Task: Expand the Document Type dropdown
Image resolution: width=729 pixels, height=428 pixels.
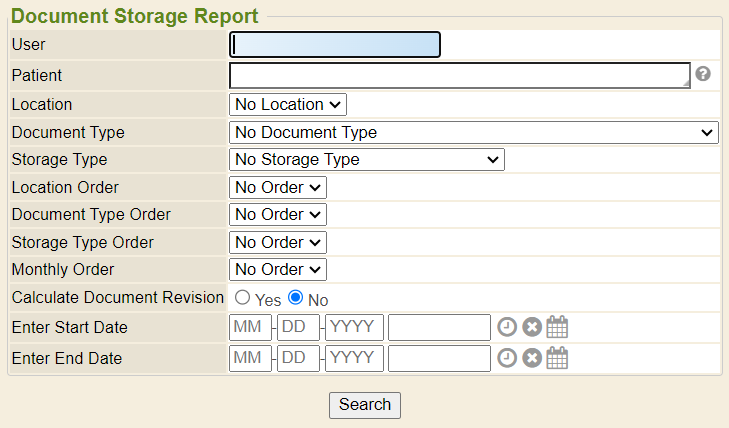Action: click(x=473, y=132)
